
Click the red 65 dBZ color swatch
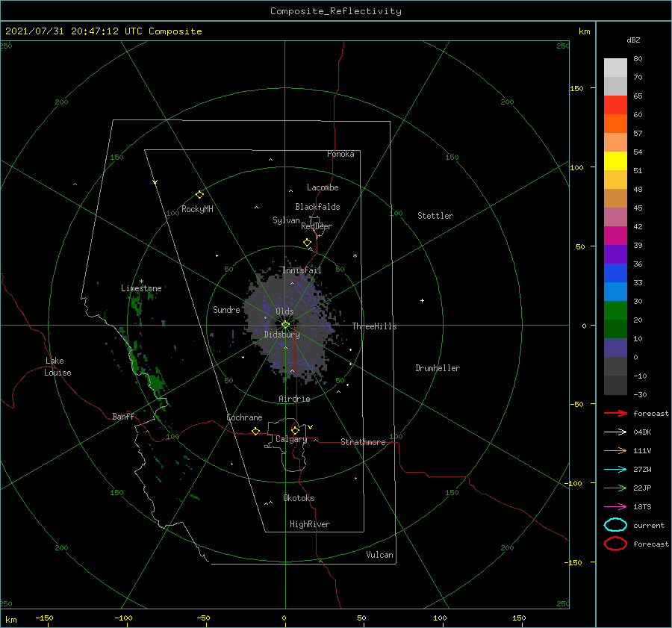pos(615,105)
